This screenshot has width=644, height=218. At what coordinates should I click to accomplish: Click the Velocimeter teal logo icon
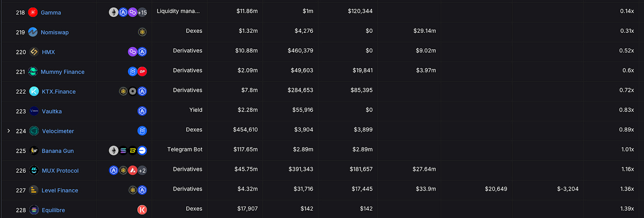click(34, 131)
